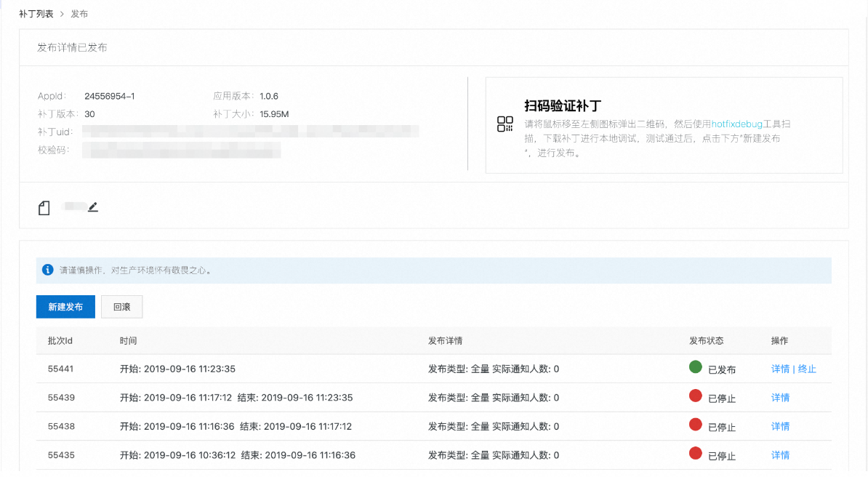Click the breadcrumb chevron separator

[x=62, y=14]
